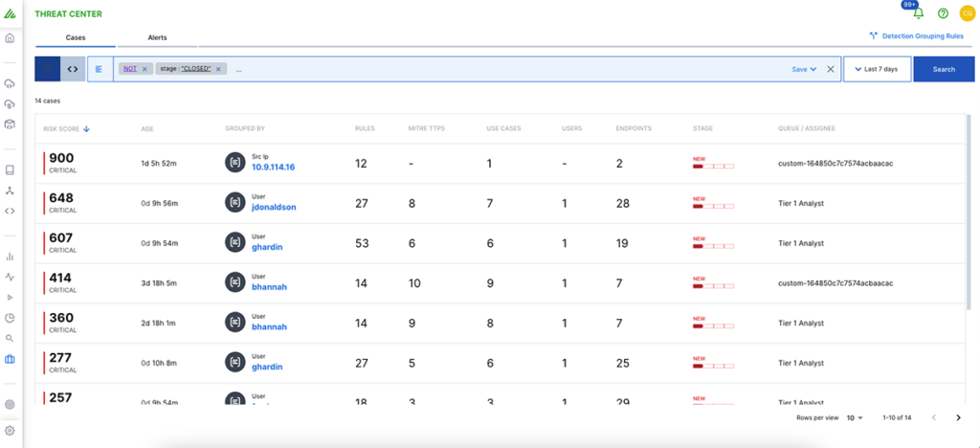The width and height of the screenshot is (980, 448).
Task: Remove the stage CLOSED filter chip
Action: tap(219, 69)
